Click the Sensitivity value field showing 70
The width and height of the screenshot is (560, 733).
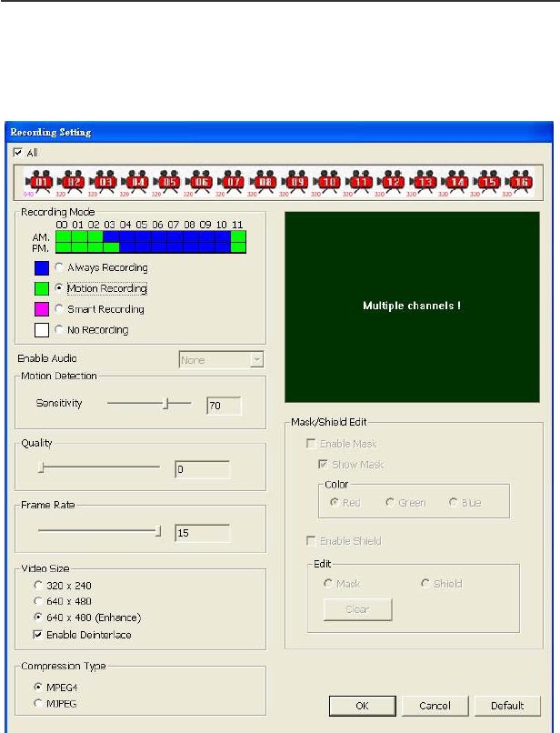click(224, 406)
